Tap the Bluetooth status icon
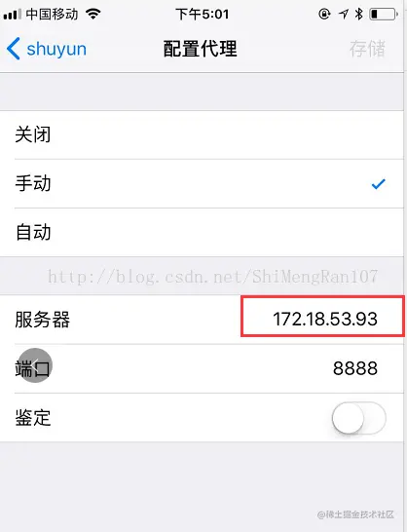Image resolution: width=407 pixels, height=532 pixels. tap(359, 14)
